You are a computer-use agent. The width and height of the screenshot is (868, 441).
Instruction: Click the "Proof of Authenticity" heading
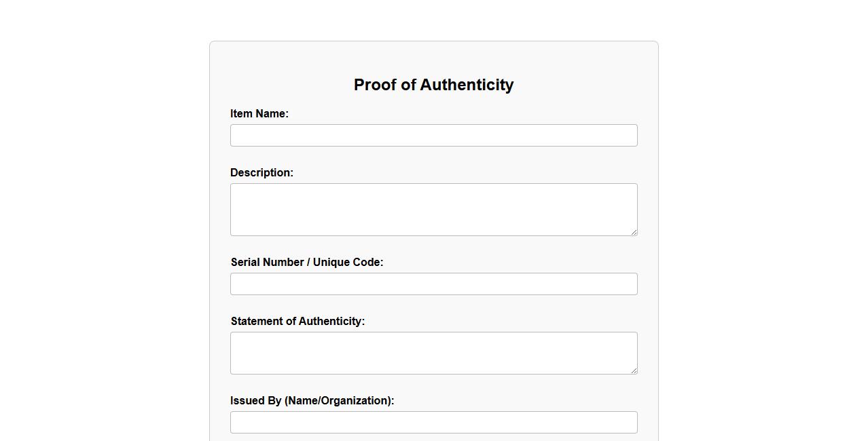433,85
